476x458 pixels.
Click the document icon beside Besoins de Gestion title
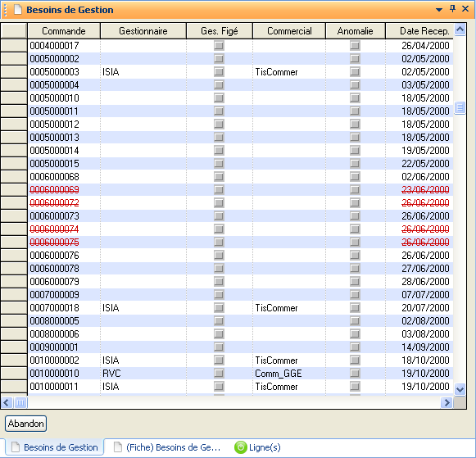point(18,10)
